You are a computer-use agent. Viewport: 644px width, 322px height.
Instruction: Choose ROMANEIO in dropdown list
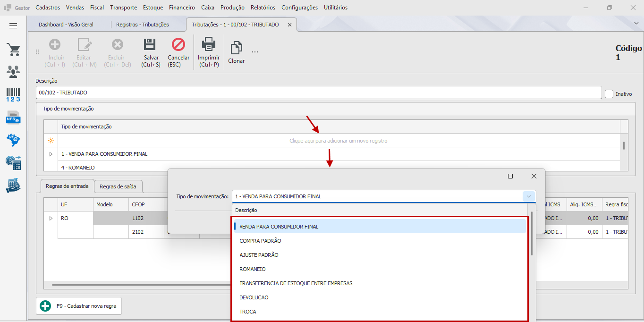coord(380,269)
